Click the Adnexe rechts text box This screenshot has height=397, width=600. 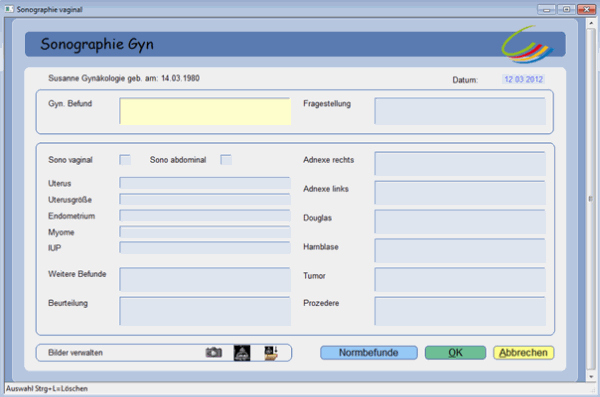pos(460,164)
